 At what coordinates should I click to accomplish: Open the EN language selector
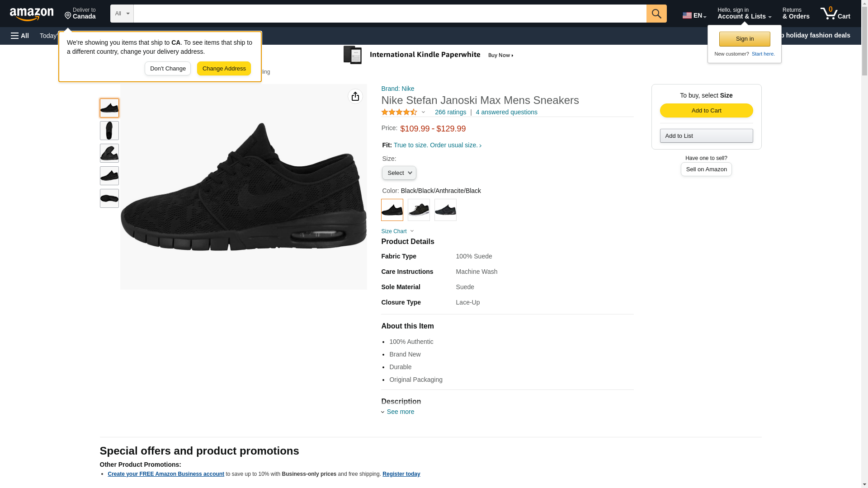pyautogui.click(x=694, y=15)
